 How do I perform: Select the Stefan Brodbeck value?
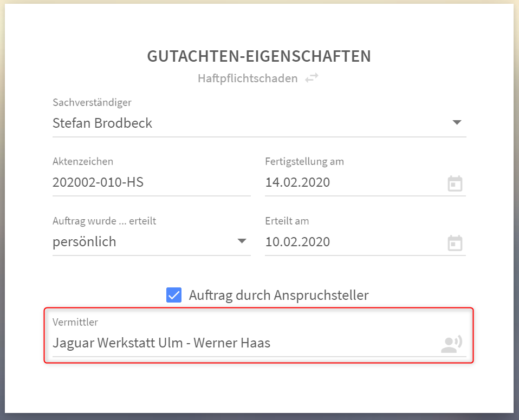pos(102,123)
